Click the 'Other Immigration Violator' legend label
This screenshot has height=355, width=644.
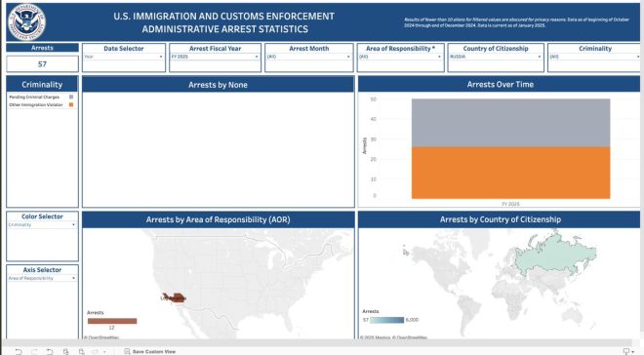coord(36,105)
